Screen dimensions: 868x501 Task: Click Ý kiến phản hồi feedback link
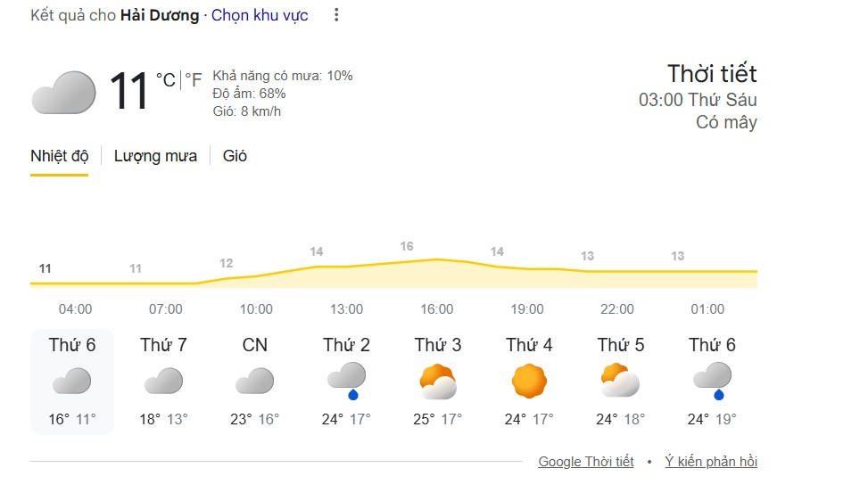pos(711,462)
